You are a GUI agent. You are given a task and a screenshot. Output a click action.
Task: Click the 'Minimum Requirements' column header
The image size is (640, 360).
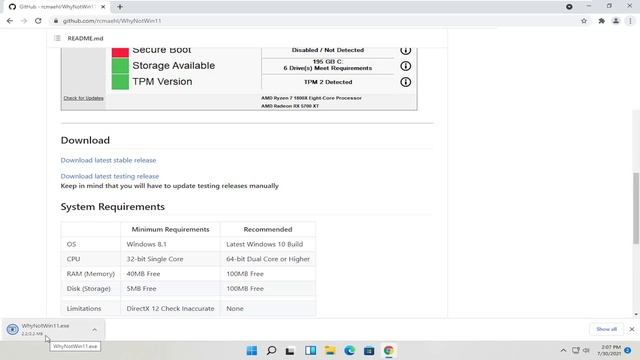click(170, 229)
